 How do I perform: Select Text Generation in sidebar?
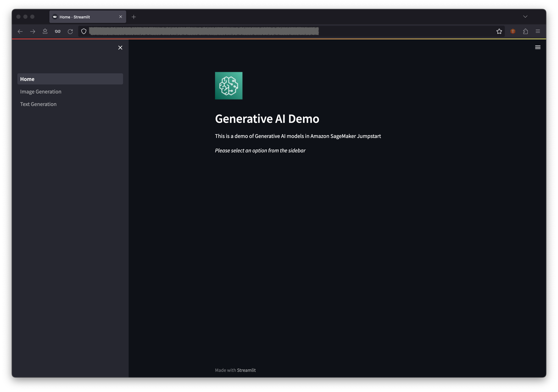[x=38, y=104]
